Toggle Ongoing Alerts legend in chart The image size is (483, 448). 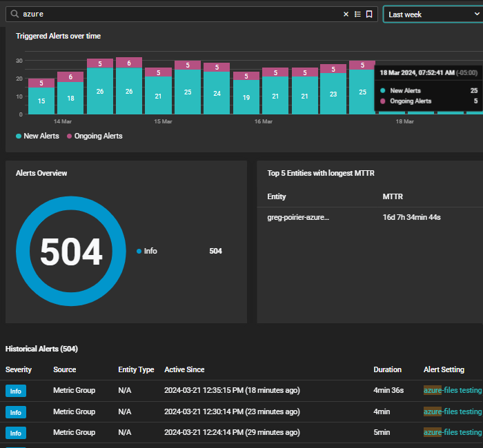[95, 136]
